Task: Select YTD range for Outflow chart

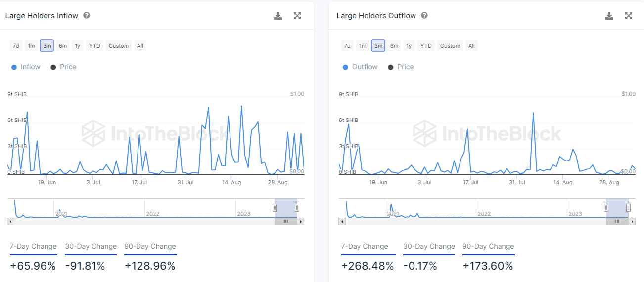Action: coord(426,46)
